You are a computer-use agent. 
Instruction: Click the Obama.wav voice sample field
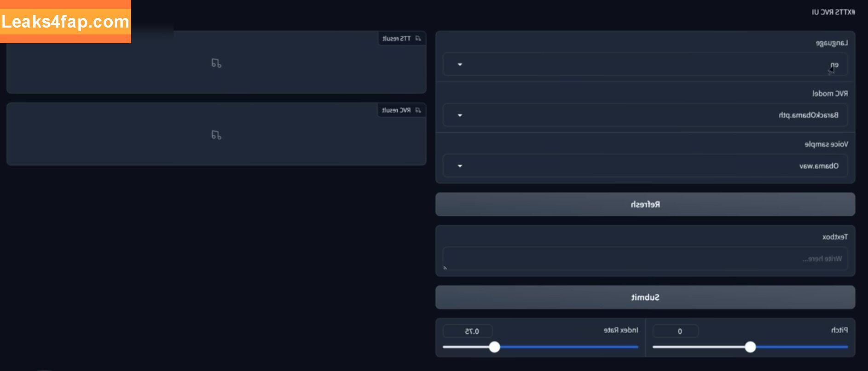tap(645, 166)
